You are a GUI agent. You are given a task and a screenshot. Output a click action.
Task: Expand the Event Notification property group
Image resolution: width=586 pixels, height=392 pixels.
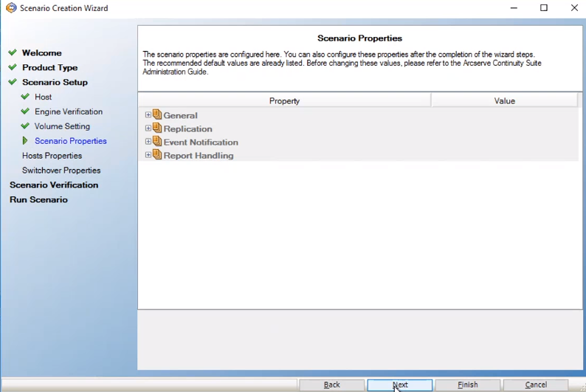(x=148, y=142)
